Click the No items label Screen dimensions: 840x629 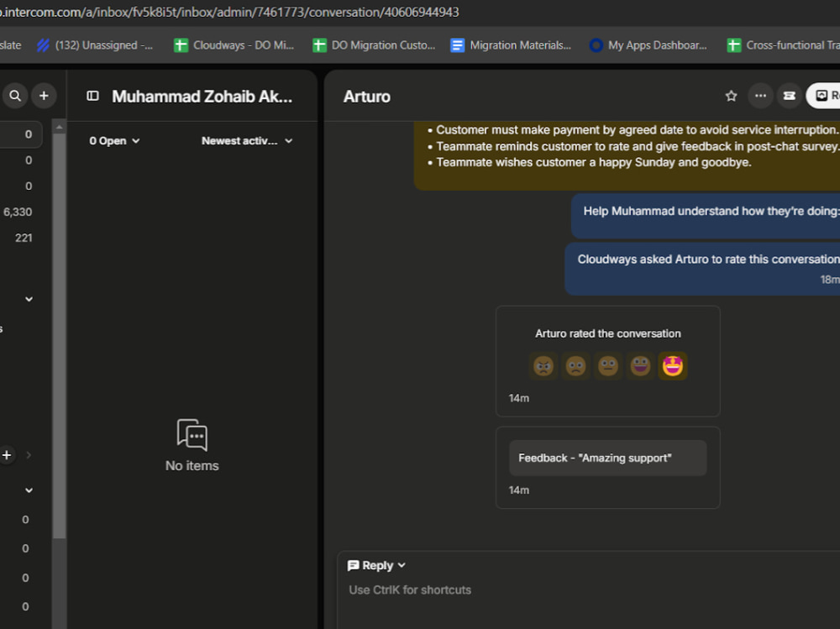pyautogui.click(x=192, y=465)
